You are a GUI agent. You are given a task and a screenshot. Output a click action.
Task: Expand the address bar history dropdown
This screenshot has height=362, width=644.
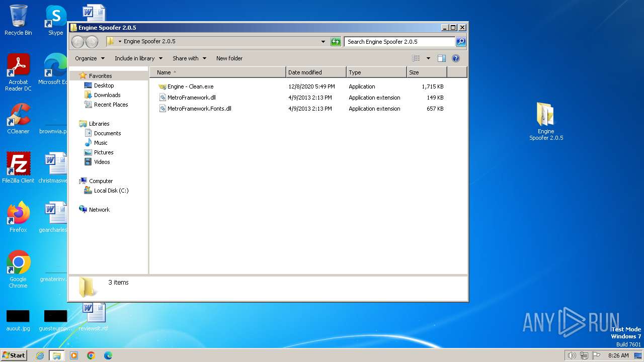coord(323,42)
